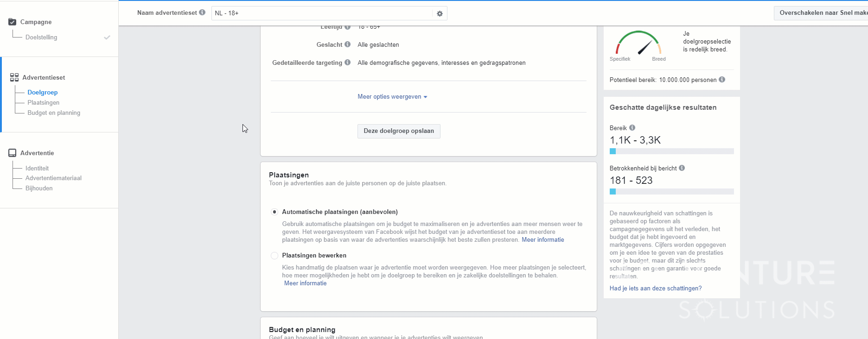Click info icon for Betrokkenheid bij bericht
The height and width of the screenshot is (339, 868).
pyautogui.click(x=682, y=168)
